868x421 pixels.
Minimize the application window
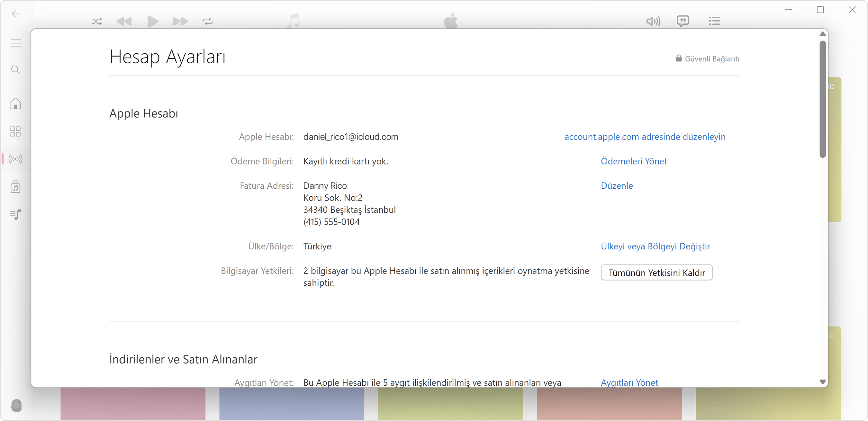tap(788, 10)
